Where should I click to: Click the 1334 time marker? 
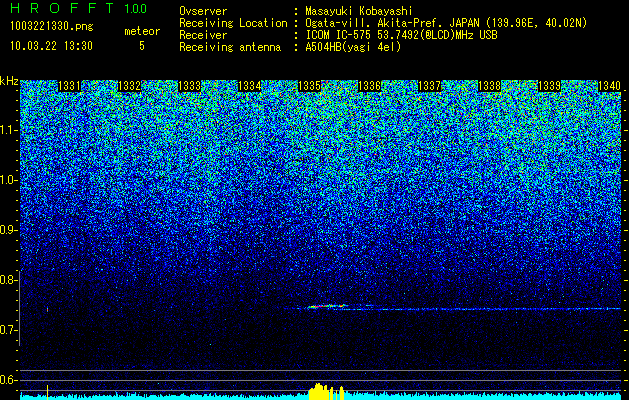(x=250, y=86)
